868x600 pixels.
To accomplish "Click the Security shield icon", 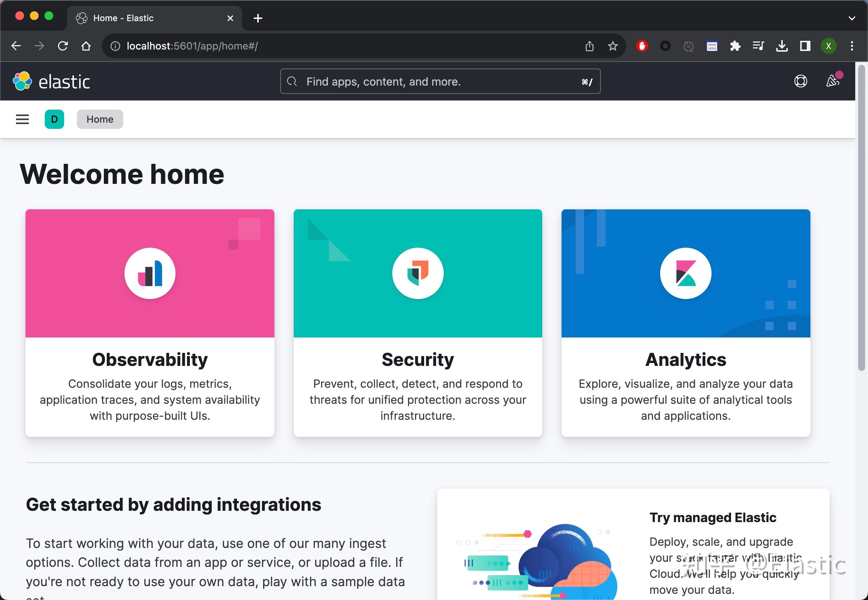I will pyautogui.click(x=417, y=273).
